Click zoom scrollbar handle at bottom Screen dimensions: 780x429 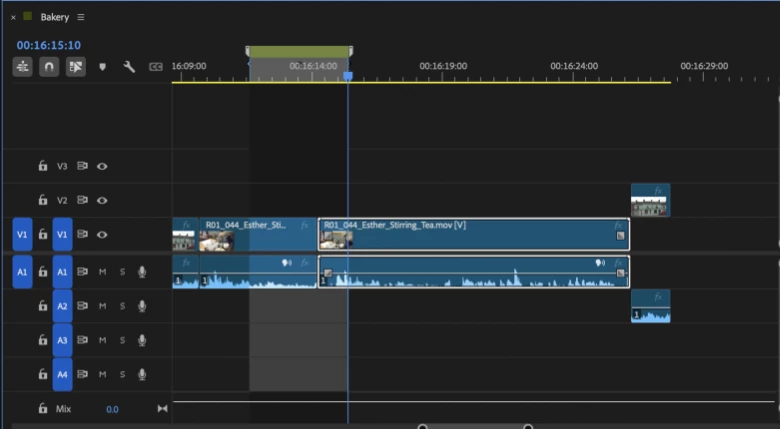tap(476, 427)
